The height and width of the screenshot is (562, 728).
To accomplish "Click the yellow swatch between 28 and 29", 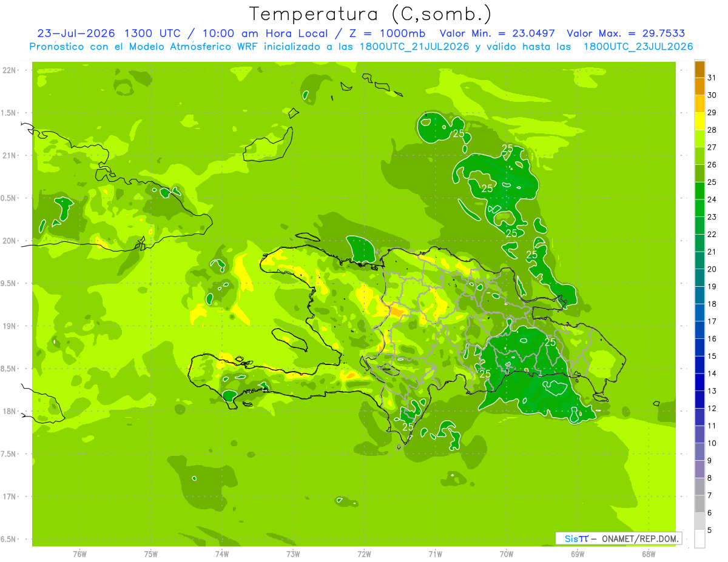I will pyautogui.click(x=699, y=121).
